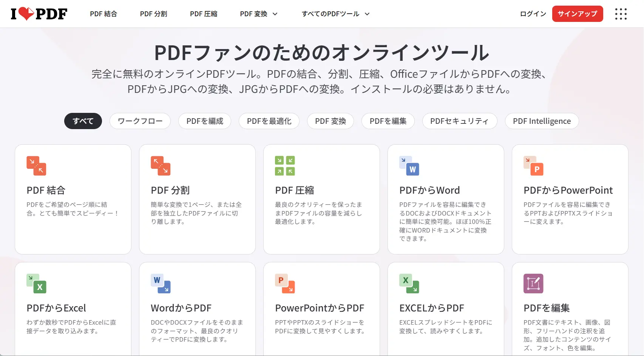The height and width of the screenshot is (356, 644).
Task: Click description 'EXCELスプレッドシートをPDFに'
Action: (446, 327)
